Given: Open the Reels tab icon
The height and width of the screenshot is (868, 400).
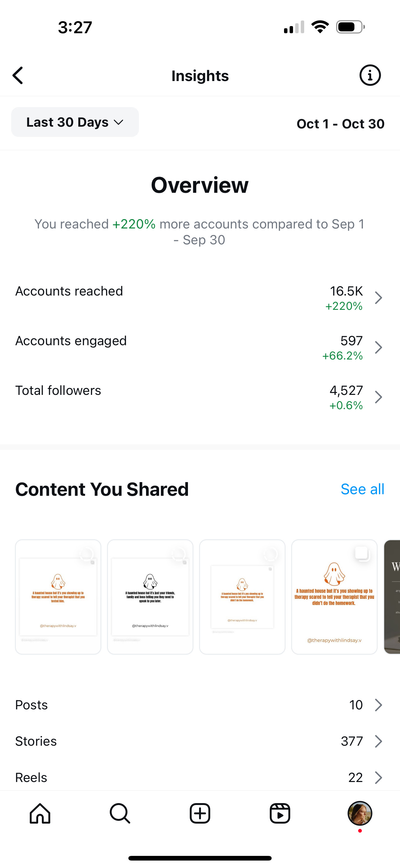Looking at the screenshot, I should [x=280, y=813].
